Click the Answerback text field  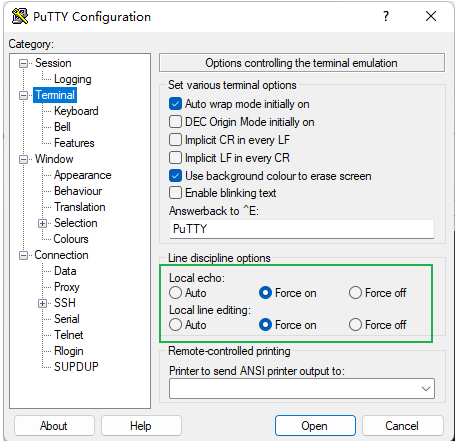click(302, 229)
